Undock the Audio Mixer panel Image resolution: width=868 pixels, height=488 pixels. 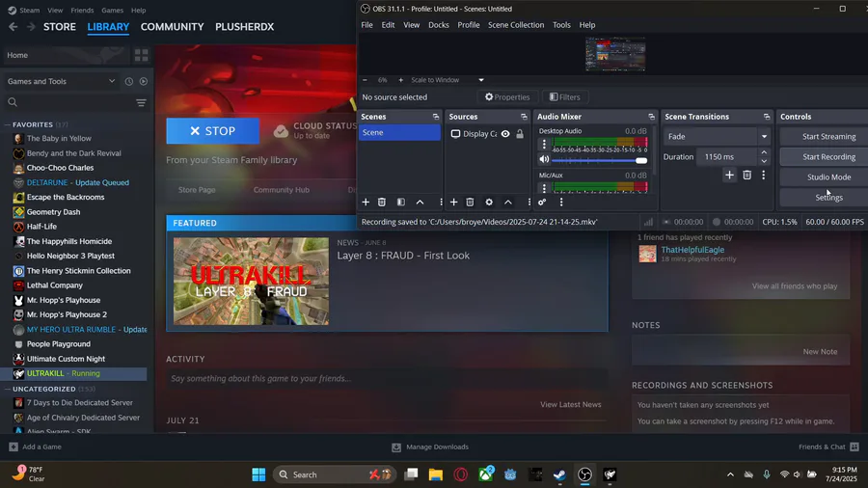(x=651, y=117)
